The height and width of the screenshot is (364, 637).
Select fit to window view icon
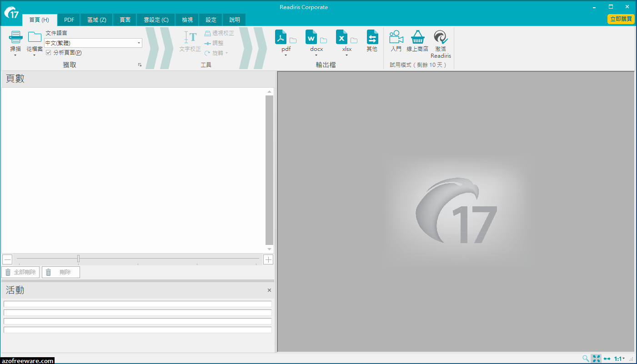[x=597, y=359]
